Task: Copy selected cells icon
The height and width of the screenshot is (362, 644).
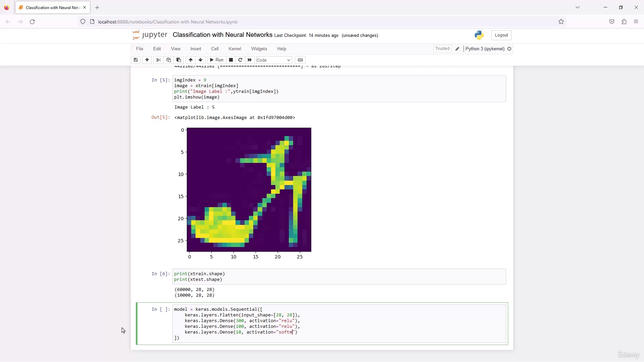Action: click(169, 60)
